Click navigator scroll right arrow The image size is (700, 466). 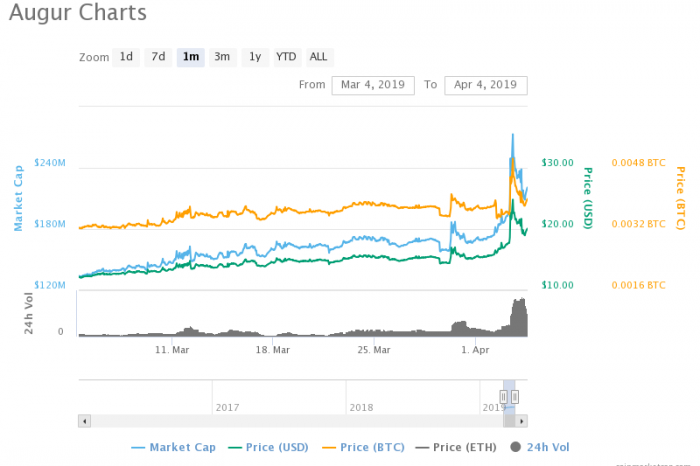click(521, 421)
